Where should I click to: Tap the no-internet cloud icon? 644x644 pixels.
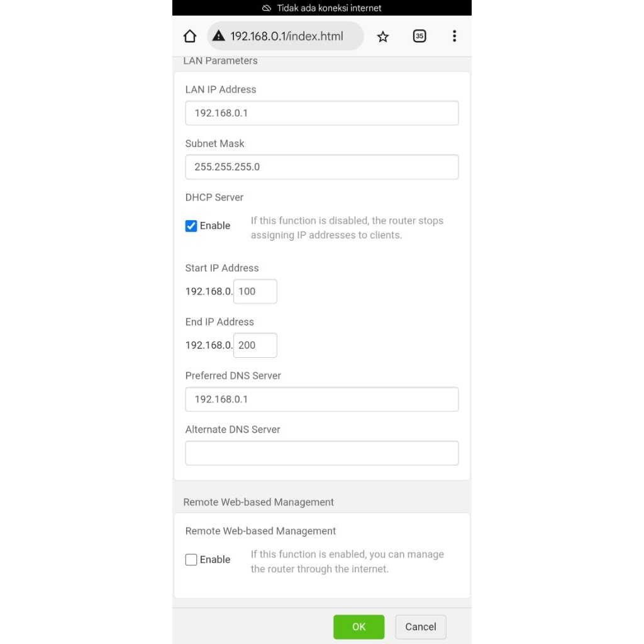click(267, 8)
